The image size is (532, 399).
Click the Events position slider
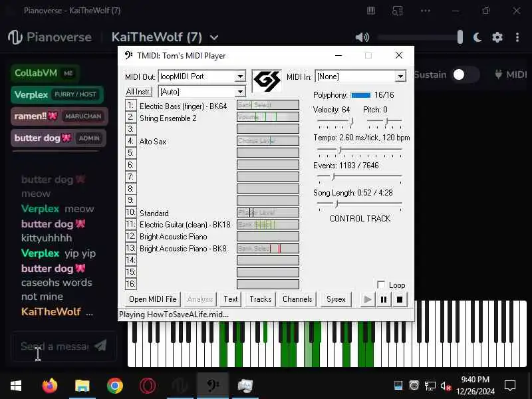359,178
